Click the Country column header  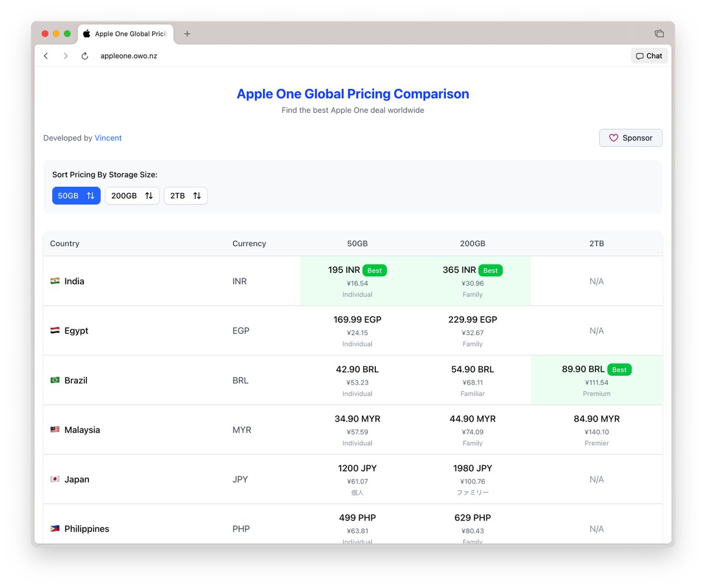[65, 243]
